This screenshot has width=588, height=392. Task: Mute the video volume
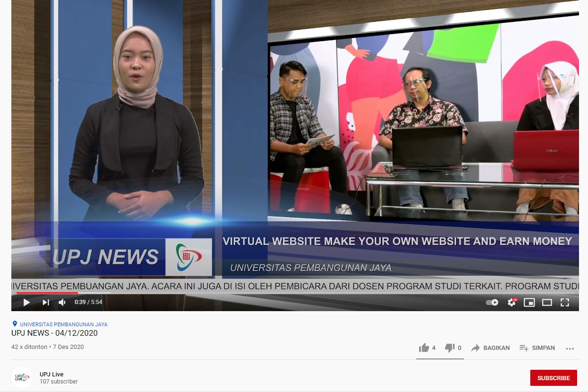coord(62,302)
